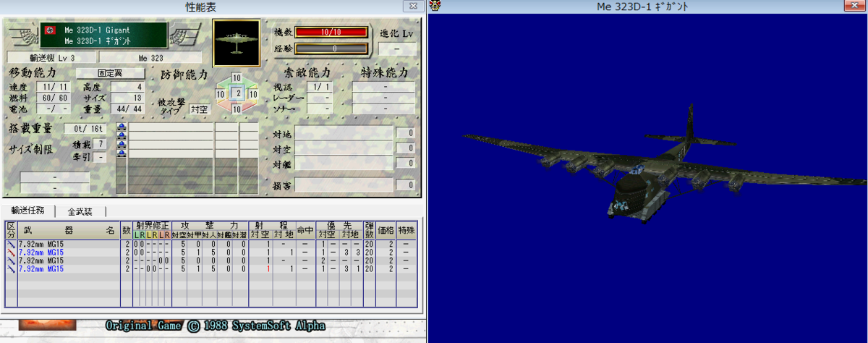Click the 搭載重量 value 0t/ 16t
The width and height of the screenshot is (868, 343).
(85, 129)
